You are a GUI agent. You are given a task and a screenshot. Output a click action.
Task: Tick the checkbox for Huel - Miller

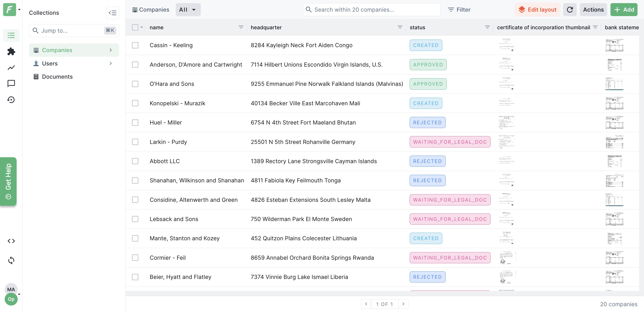pyautogui.click(x=135, y=122)
